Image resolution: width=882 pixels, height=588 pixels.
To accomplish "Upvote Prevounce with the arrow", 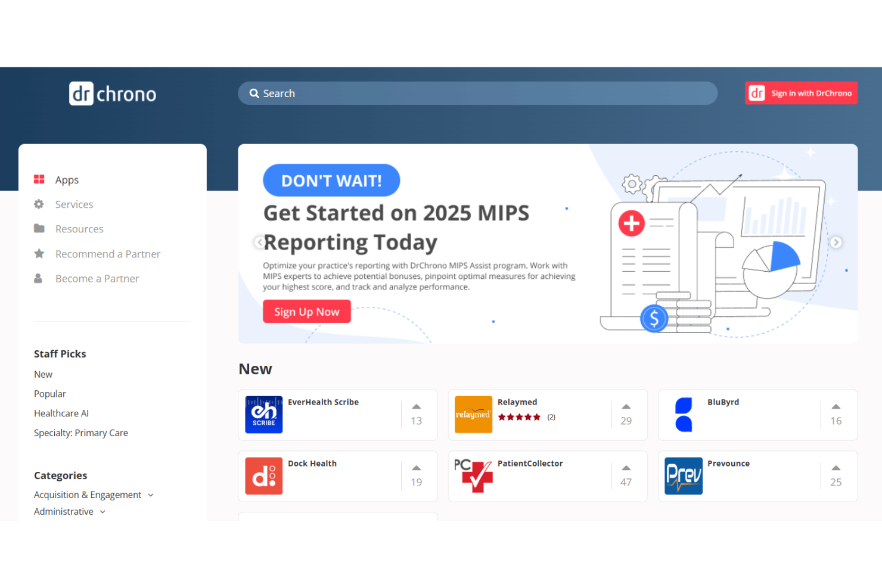I will pyautogui.click(x=836, y=468).
